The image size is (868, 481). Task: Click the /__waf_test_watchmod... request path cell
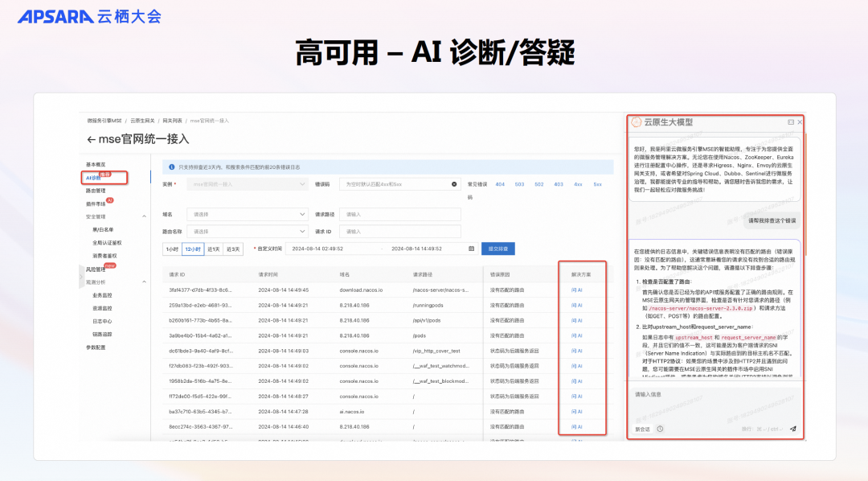pyautogui.click(x=440, y=366)
